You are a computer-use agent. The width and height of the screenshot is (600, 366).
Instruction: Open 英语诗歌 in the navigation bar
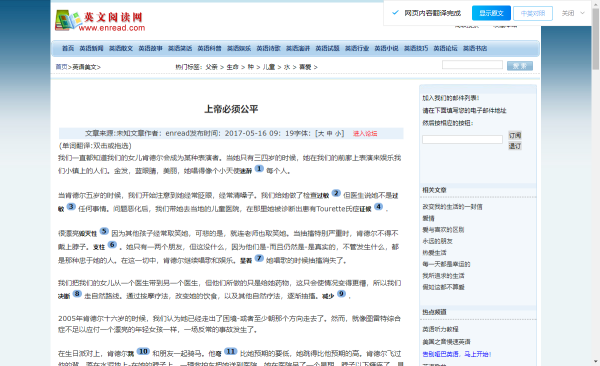(268, 48)
